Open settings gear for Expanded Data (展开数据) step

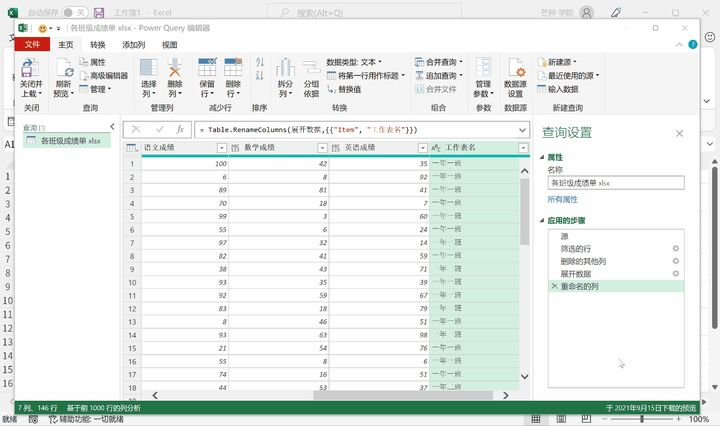tap(675, 274)
